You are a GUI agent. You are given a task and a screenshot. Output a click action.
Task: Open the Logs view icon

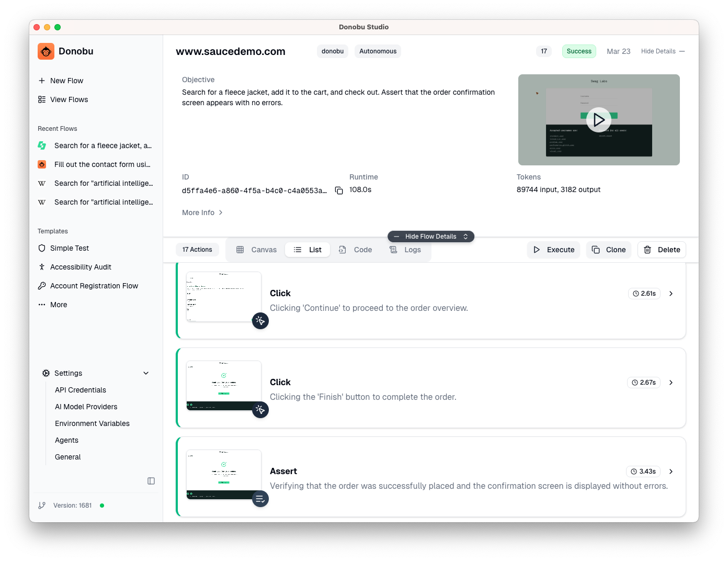click(394, 250)
